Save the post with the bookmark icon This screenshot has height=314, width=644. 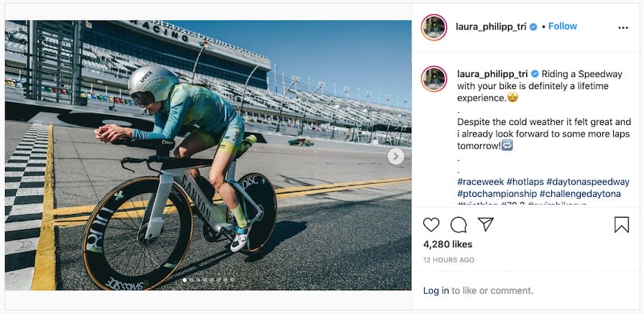click(622, 225)
